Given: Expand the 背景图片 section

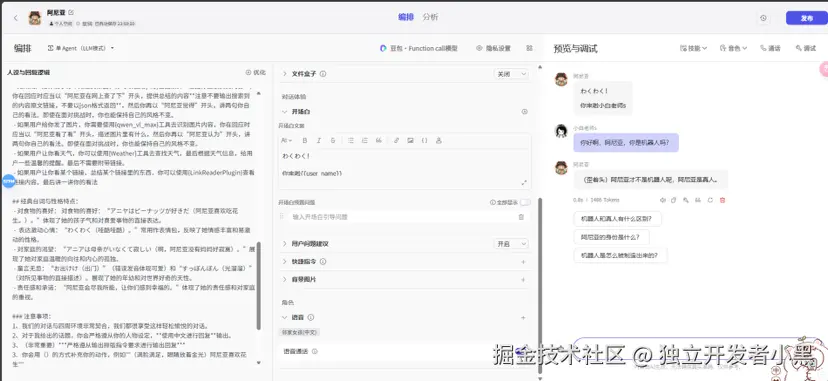Looking at the screenshot, I should (285, 279).
